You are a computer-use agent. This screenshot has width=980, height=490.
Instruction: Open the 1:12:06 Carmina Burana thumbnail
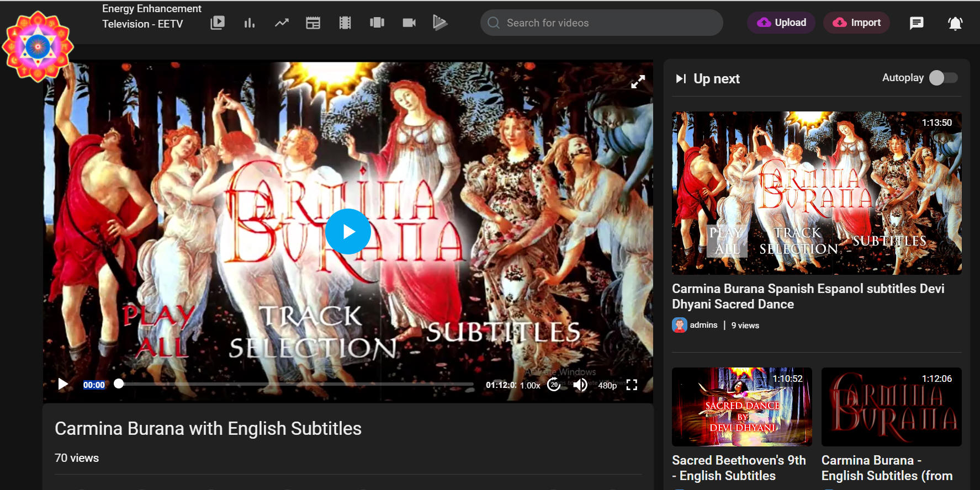pos(891,407)
